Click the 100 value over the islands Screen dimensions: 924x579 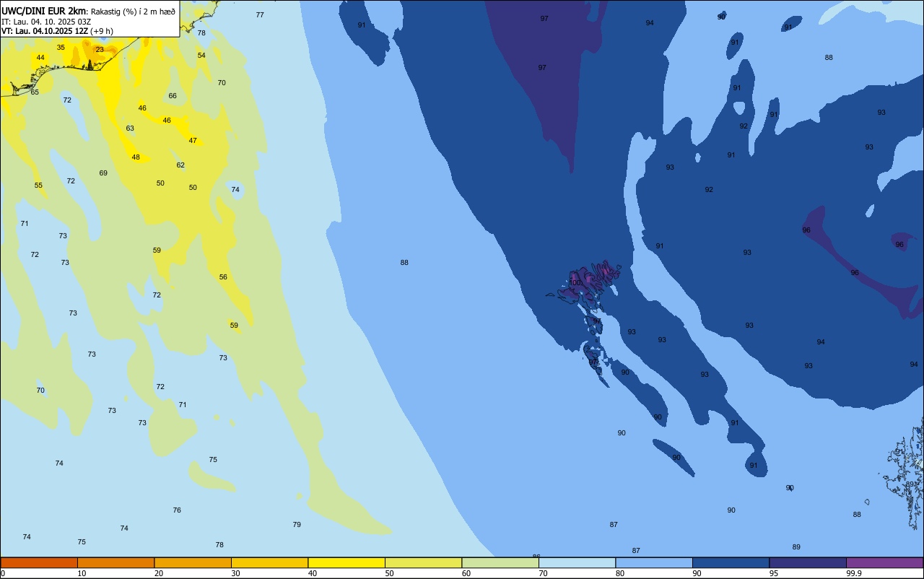[x=575, y=283]
